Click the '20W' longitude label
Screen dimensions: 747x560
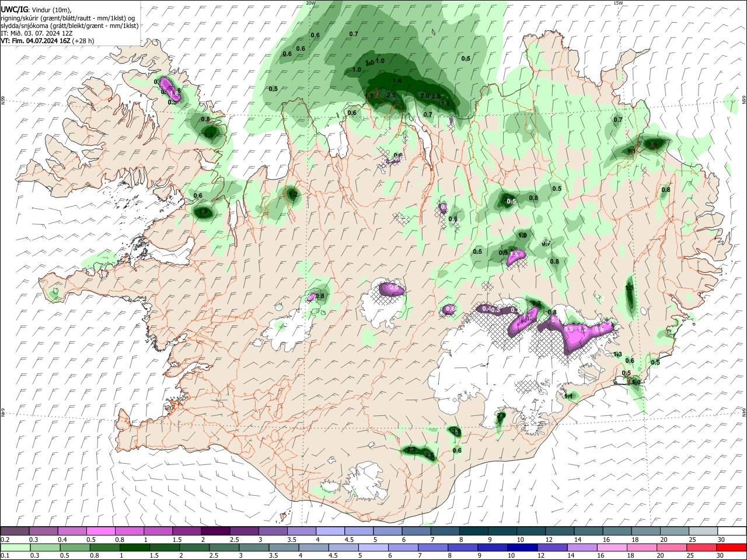click(310, 3)
